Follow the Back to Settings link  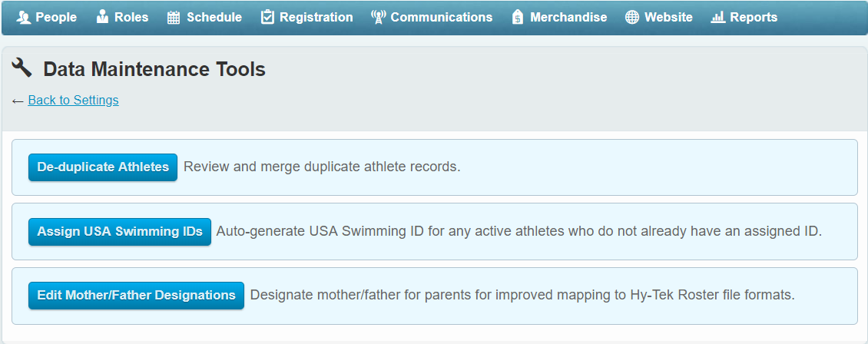tap(73, 100)
